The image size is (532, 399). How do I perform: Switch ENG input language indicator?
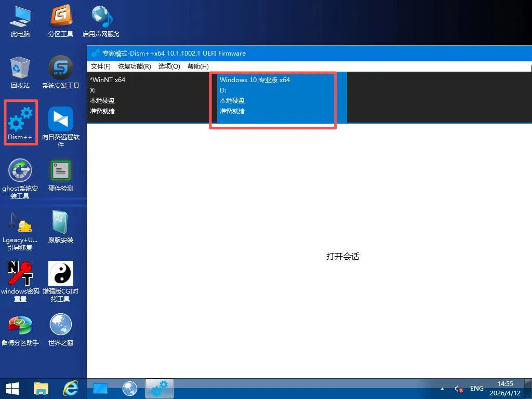tap(477, 389)
